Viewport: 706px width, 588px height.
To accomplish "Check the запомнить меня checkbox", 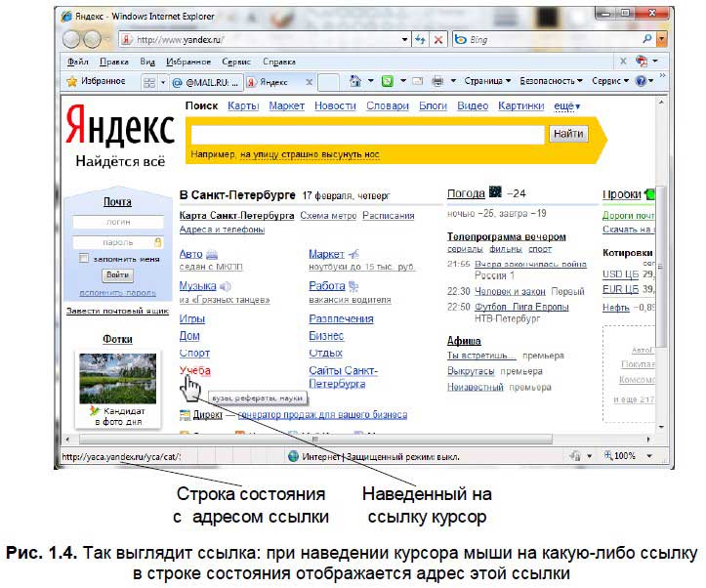I will point(84,258).
